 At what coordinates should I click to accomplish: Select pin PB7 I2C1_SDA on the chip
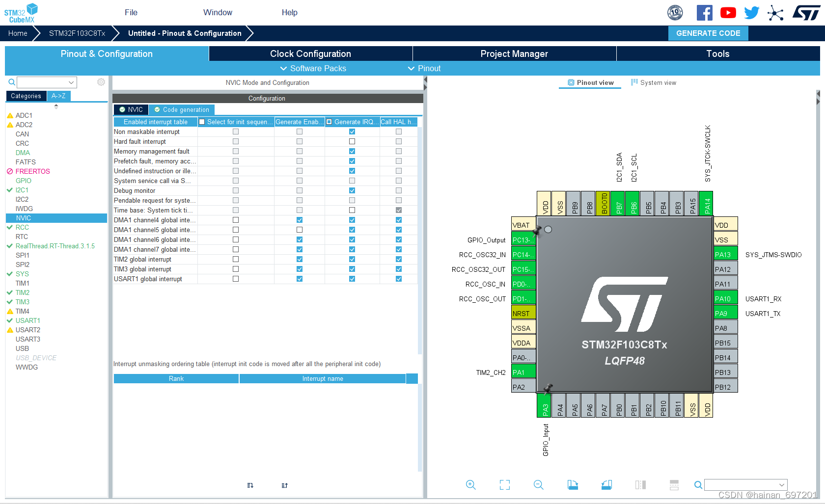(x=618, y=203)
